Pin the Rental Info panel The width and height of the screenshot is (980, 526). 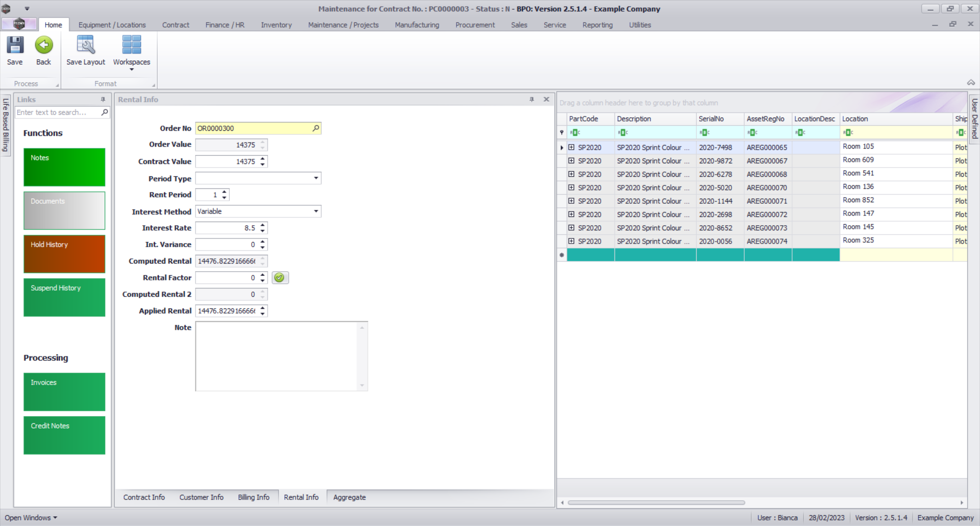point(532,100)
